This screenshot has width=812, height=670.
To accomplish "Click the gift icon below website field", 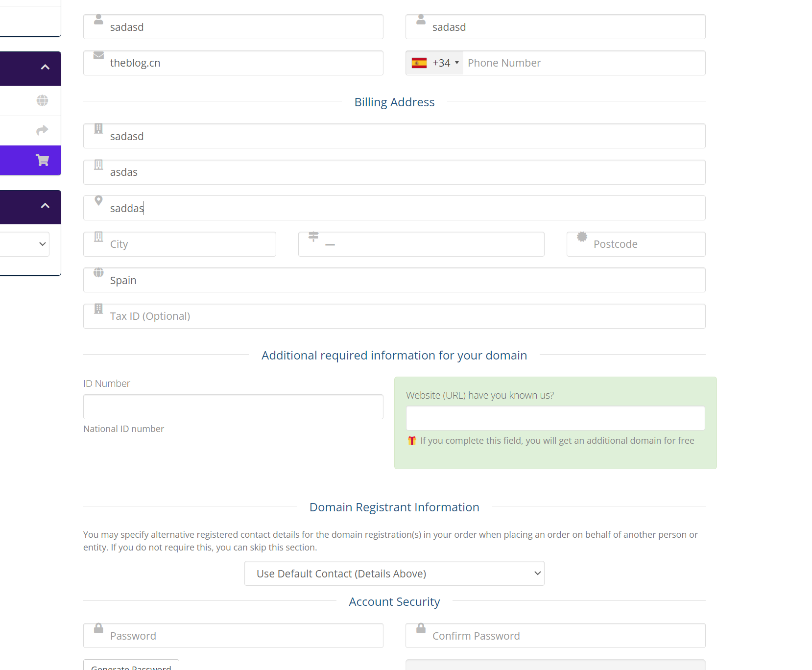I will point(412,441).
